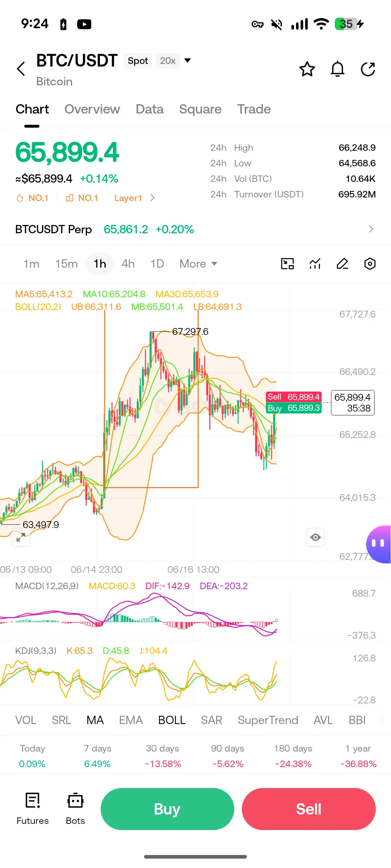Select 4h timeframe
391x868 pixels.
pyautogui.click(x=128, y=264)
